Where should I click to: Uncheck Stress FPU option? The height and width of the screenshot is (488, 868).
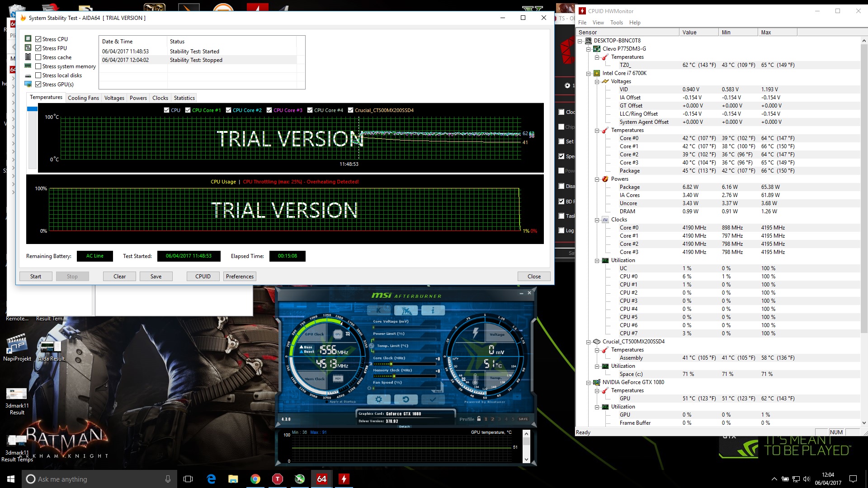[x=38, y=48]
